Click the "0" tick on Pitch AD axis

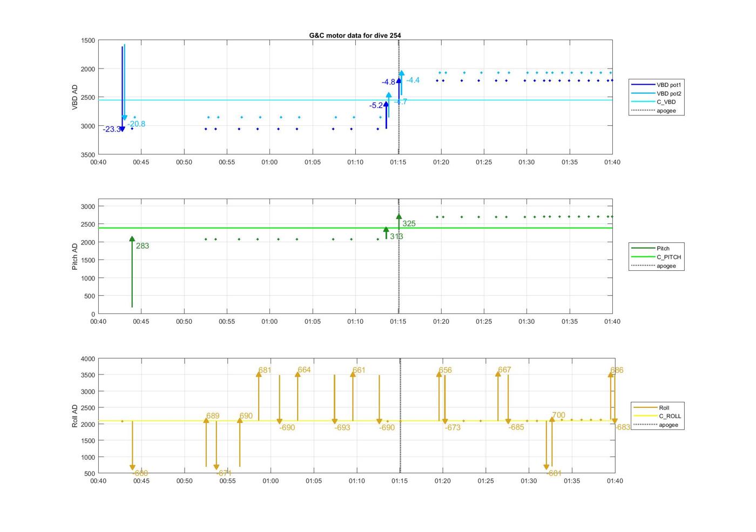point(93,314)
